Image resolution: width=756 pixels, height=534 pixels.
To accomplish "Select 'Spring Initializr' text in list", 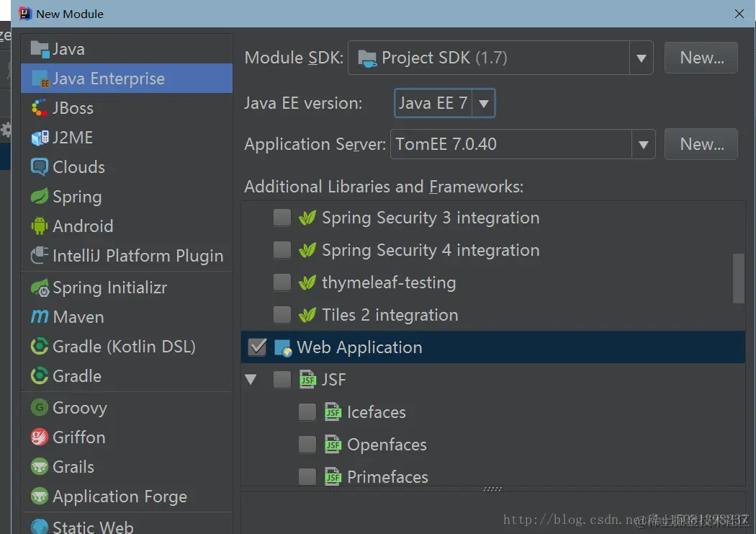I will (110, 288).
